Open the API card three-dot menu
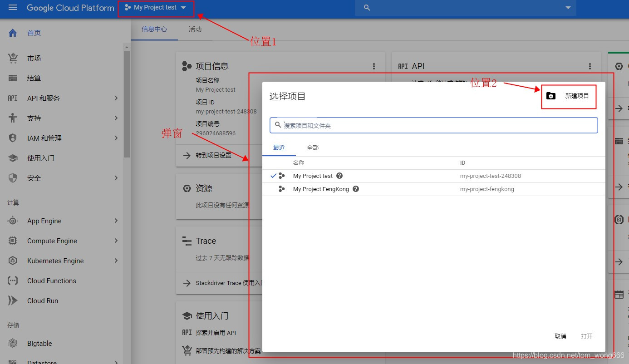The image size is (629, 364). tap(590, 66)
